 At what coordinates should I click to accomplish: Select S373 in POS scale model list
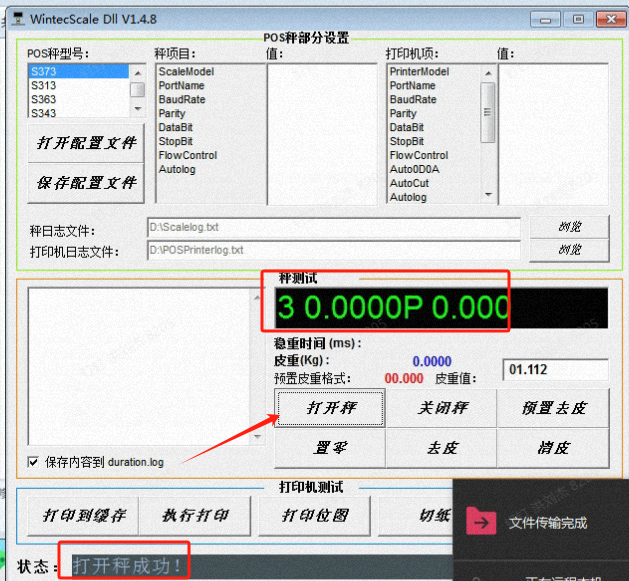tap(79, 71)
